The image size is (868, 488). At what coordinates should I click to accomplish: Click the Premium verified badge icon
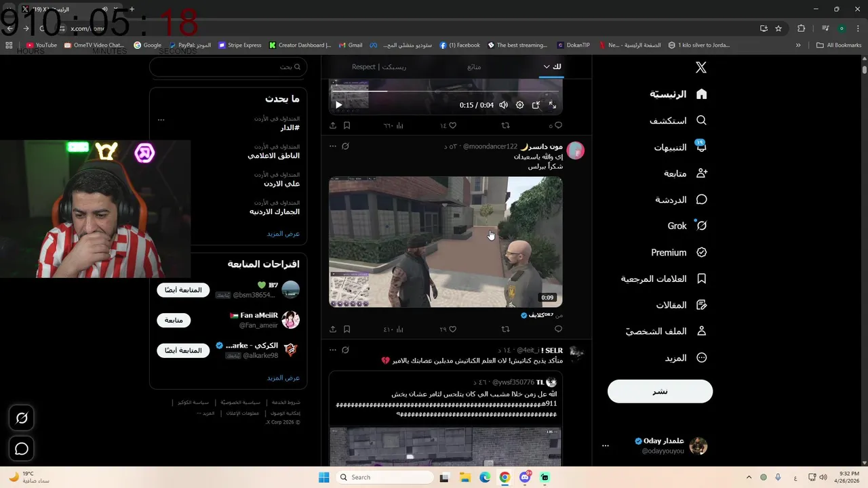pyautogui.click(x=702, y=252)
